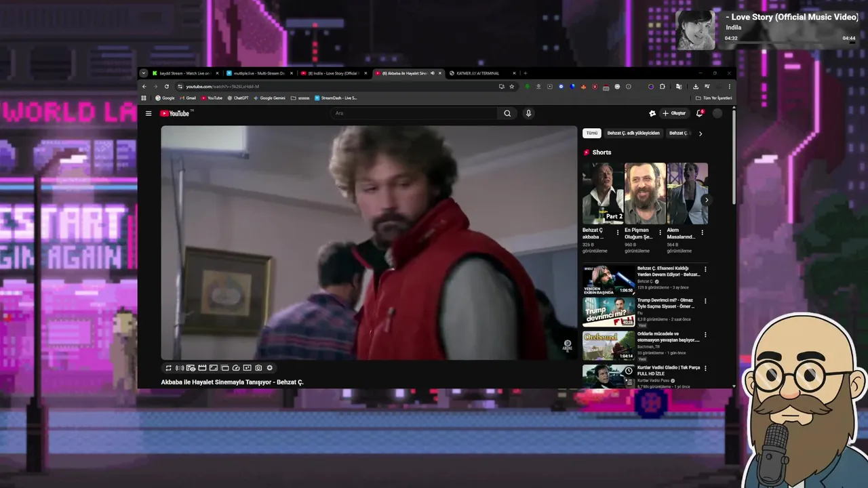Open the Gmail bookmark
The image size is (868, 488).
pyautogui.click(x=188, y=98)
